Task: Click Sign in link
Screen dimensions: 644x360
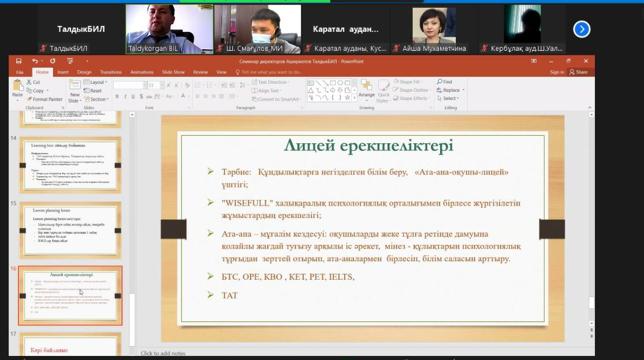Action: [557, 72]
